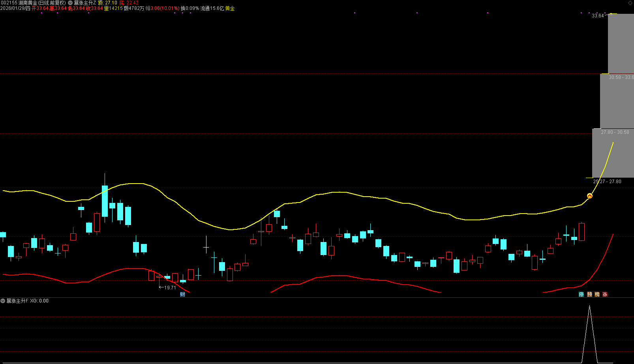This screenshot has height=364, width=634.
Task: Expand the 暴涨主升F sub-indicator dropdown
Action: coord(3,301)
